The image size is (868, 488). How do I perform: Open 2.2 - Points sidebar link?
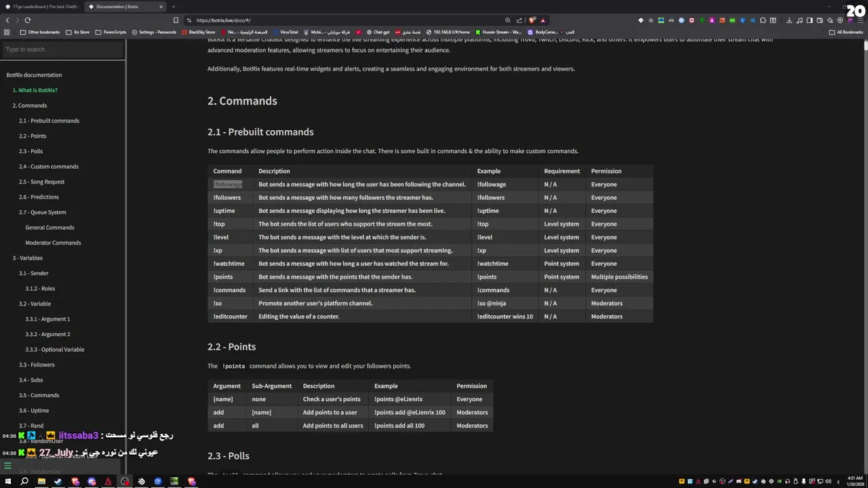tap(33, 136)
